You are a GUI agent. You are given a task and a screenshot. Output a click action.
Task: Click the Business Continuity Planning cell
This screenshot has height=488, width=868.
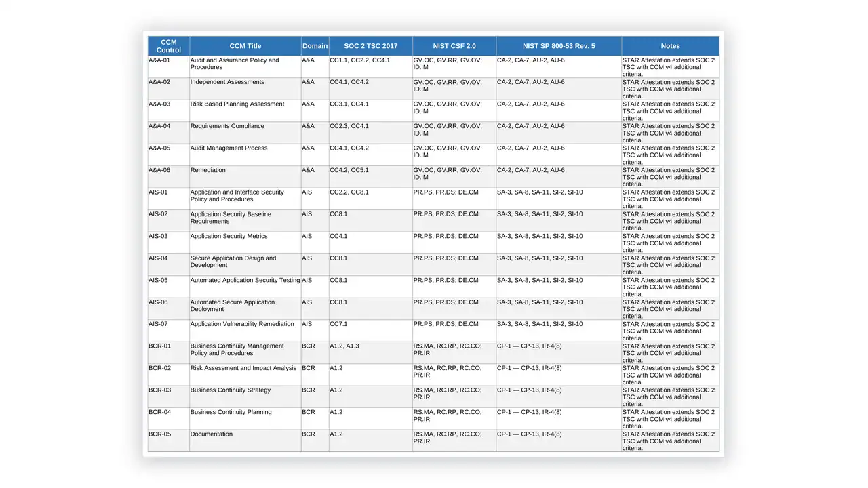click(x=245, y=419)
